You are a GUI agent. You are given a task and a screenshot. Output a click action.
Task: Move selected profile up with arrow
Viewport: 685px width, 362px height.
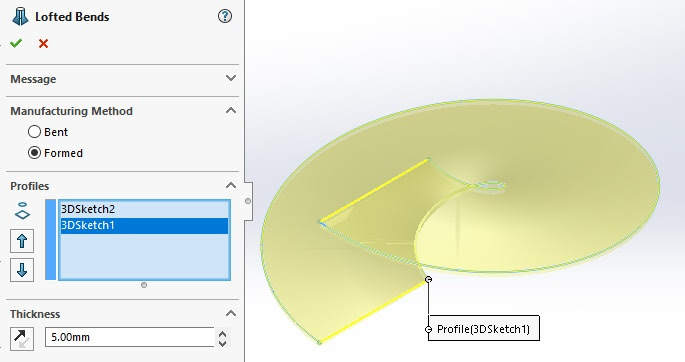[22, 241]
